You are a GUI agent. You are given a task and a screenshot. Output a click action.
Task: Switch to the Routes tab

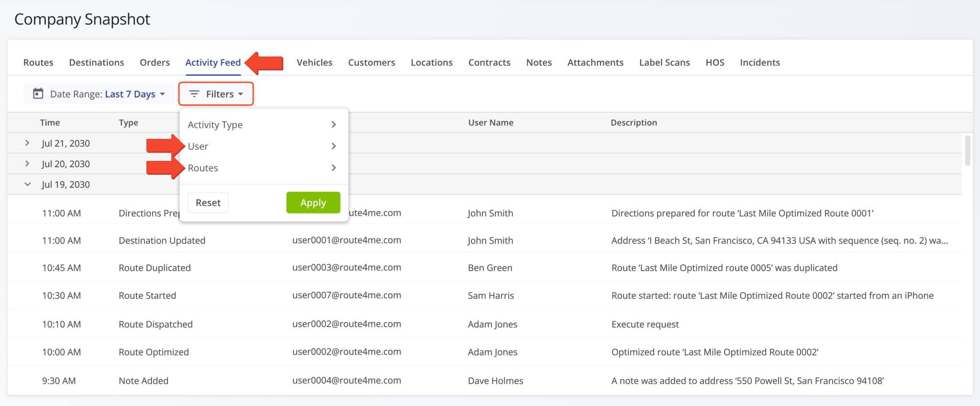pos(38,62)
